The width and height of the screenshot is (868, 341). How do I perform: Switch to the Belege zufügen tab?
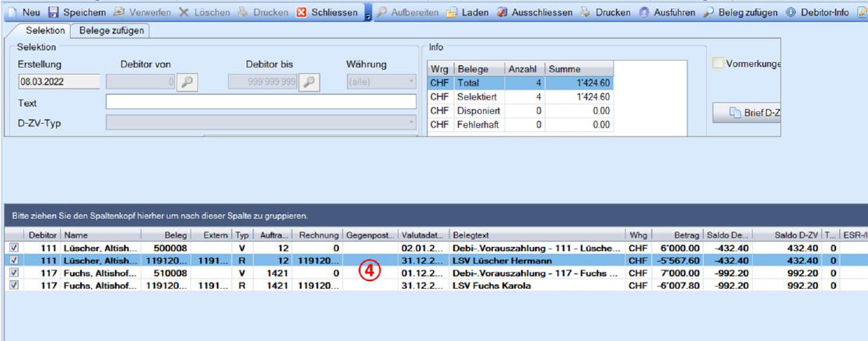pyautogui.click(x=109, y=30)
